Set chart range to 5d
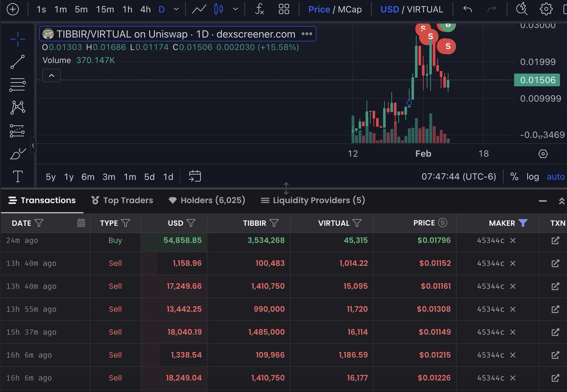 149,177
